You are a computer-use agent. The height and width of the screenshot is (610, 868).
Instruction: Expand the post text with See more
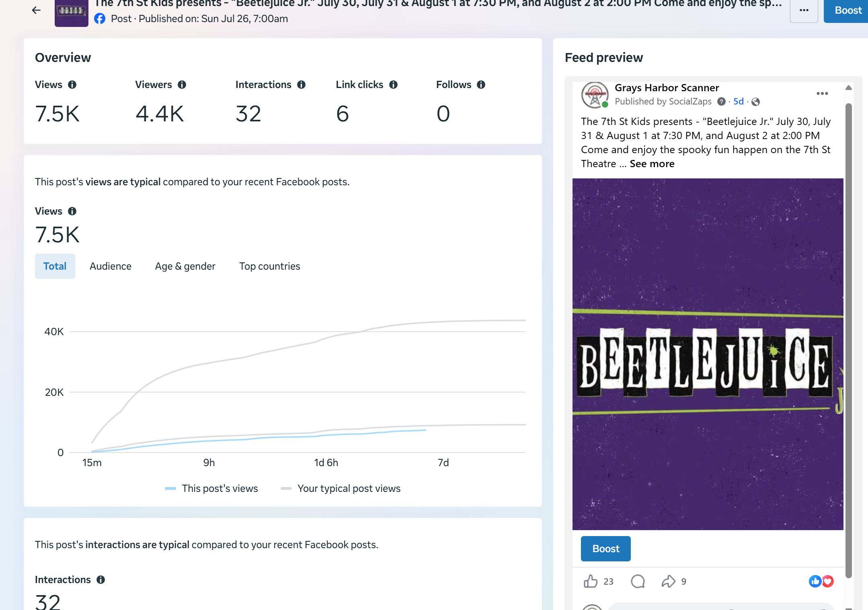652,164
